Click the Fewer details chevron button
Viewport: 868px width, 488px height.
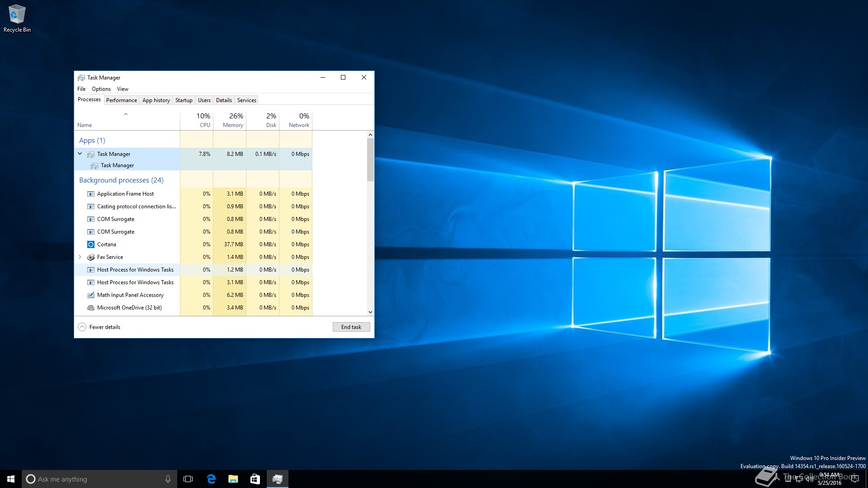(82, 327)
